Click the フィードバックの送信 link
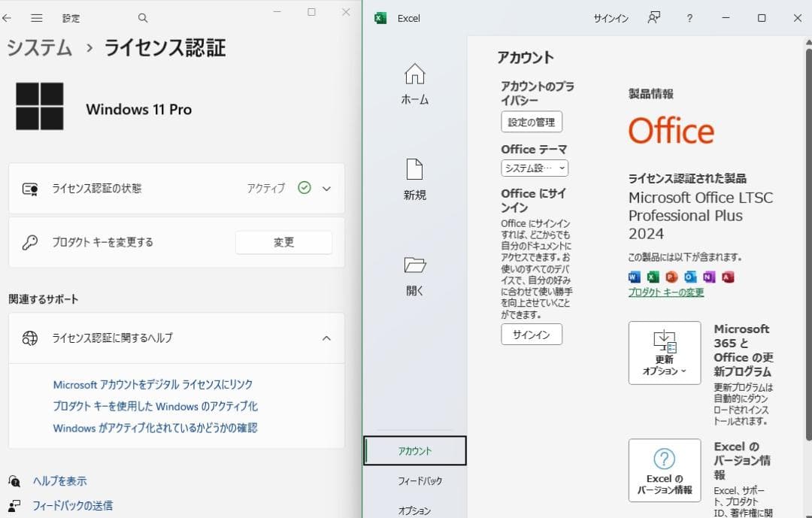 [72, 505]
